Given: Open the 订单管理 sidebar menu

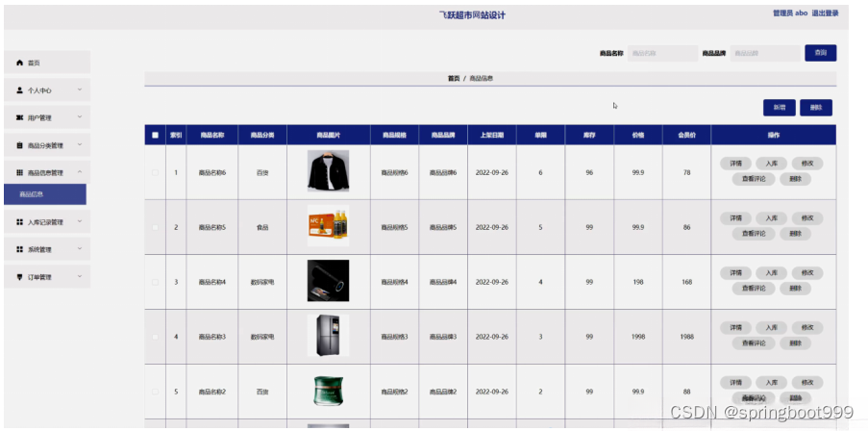Looking at the screenshot, I should 47,276.
